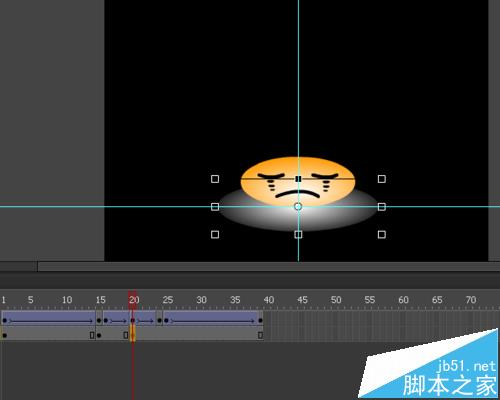Jump to frame 30 on the timeline ruler

pyautogui.click(x=201, y=299)
